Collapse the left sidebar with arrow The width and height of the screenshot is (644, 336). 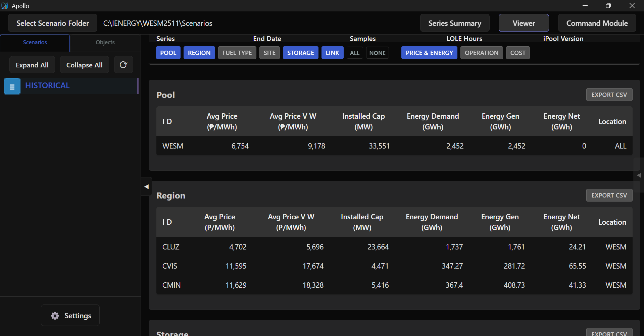click(x=146, y=187)
